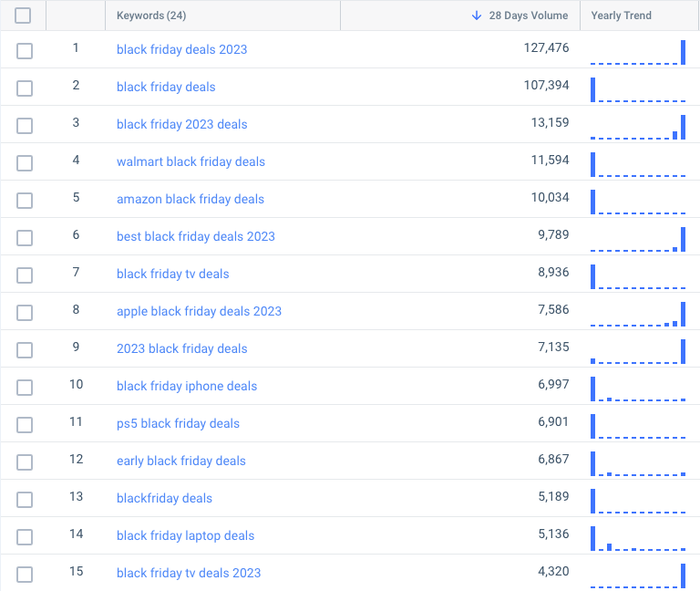Open ps5 black friday deals keyword
Screen dimensions: 700x591
[178, 423]
